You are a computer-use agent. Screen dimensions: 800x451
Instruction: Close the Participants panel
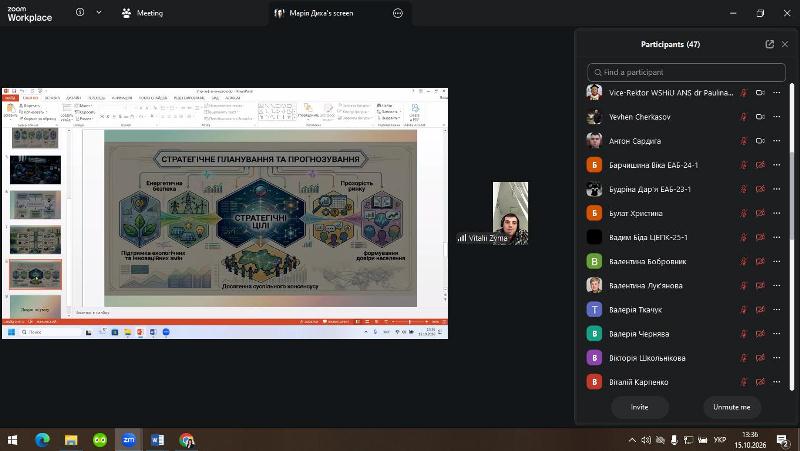point(785,44)
